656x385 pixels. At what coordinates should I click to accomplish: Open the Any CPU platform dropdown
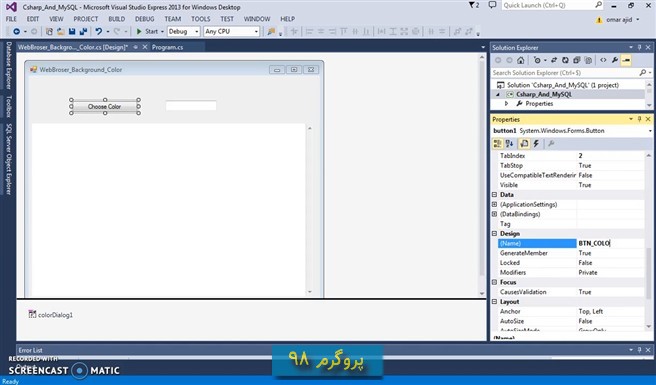click(231, 31)
